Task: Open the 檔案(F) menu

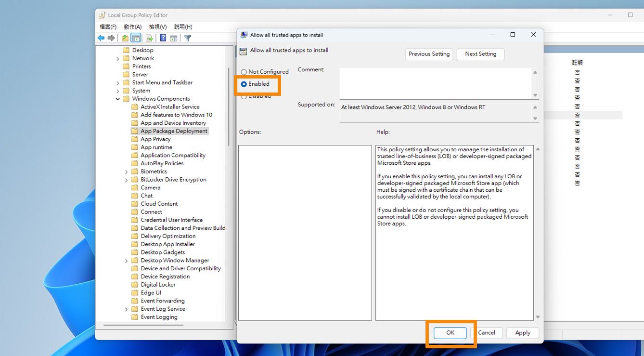Action: point(108,27)
